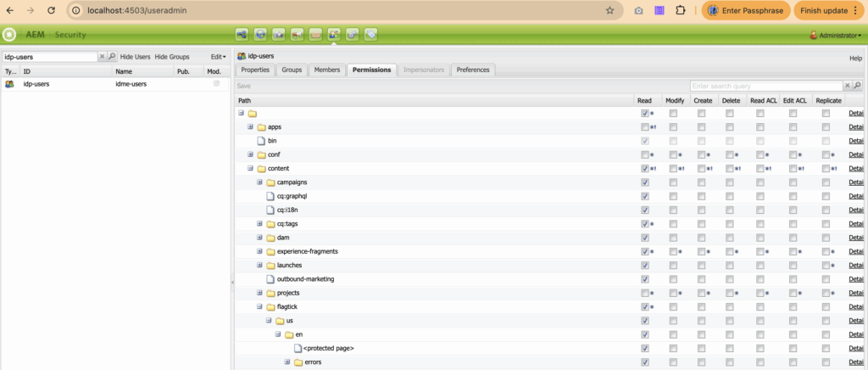This screenshot has height=370, width=868.
Task: Click the permissions path search magnifier icon
Action: [857, 86]
